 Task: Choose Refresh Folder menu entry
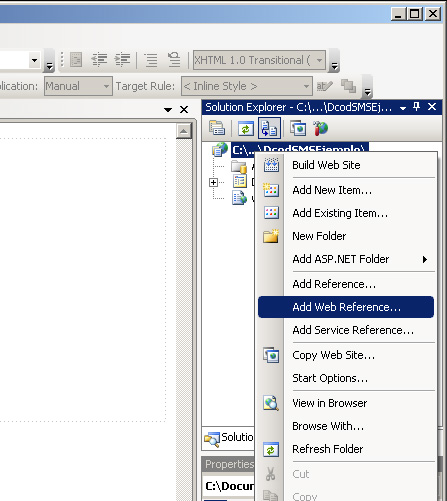346,449
